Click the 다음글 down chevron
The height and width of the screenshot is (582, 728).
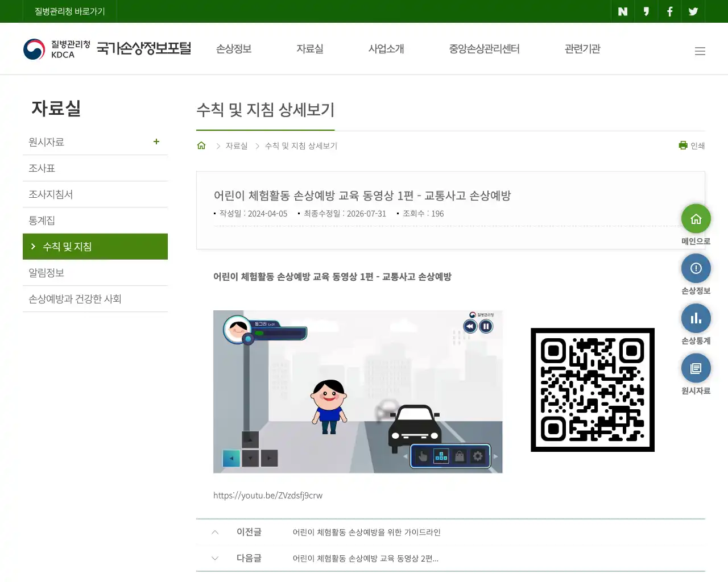point(215,558)
